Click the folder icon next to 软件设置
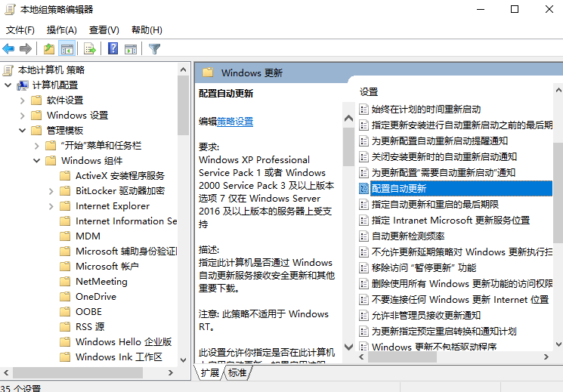This screenshot has width=563, height=392. point(36,100)
